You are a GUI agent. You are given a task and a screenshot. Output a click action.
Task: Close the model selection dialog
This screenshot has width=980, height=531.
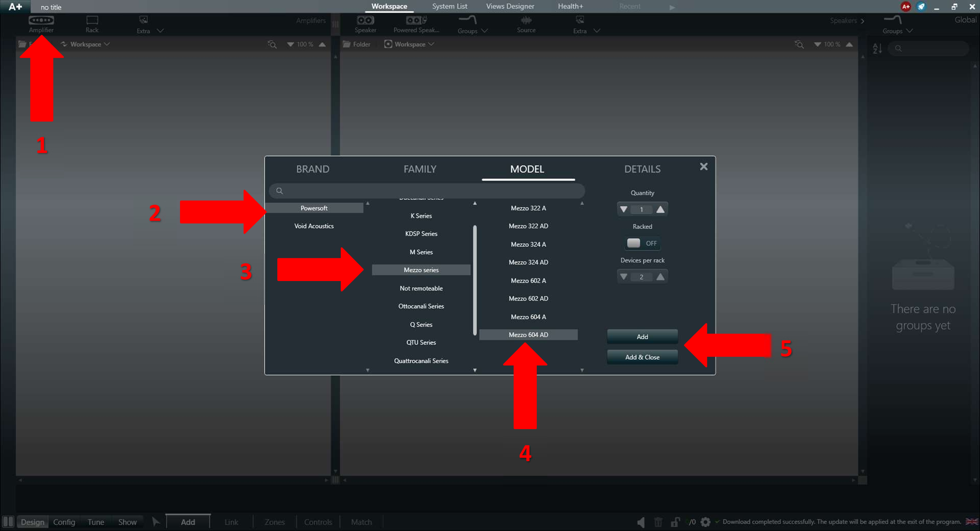click(704, 167)
